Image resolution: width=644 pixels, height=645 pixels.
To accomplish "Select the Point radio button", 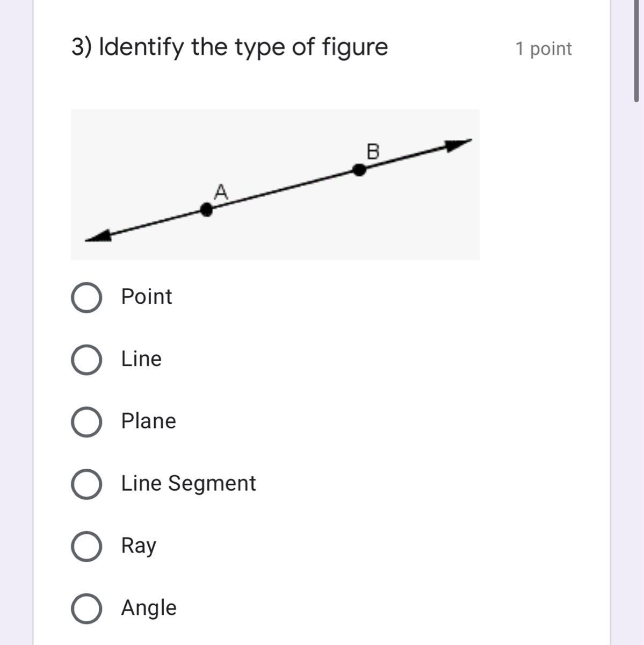I will pyautogui.click(x=86, y=298).
